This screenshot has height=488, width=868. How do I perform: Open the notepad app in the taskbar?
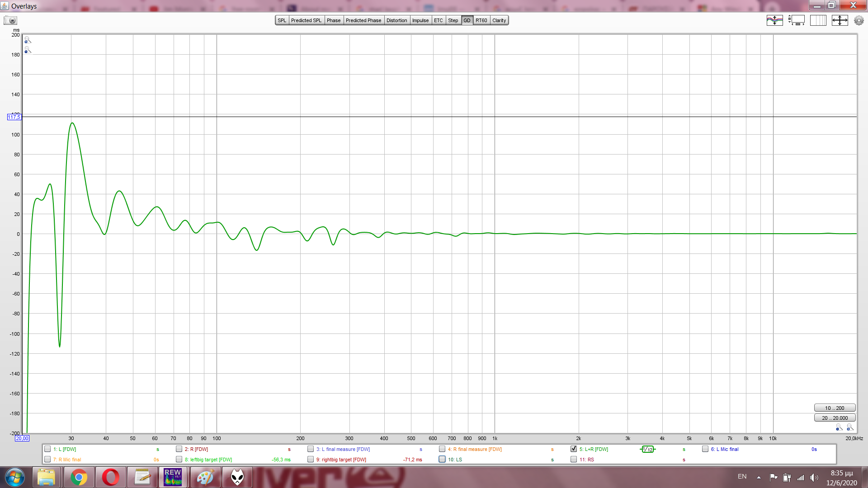pyautogui.click(x=142, y=477)
